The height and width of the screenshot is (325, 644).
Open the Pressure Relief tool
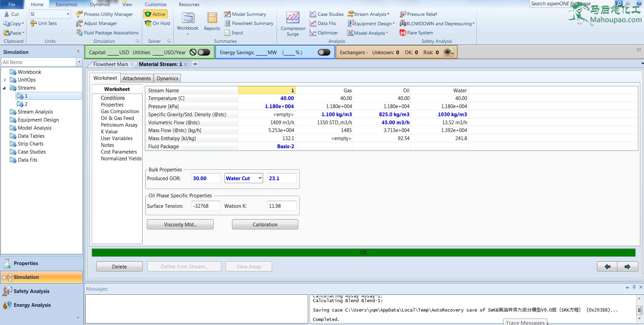click(418, 14)
